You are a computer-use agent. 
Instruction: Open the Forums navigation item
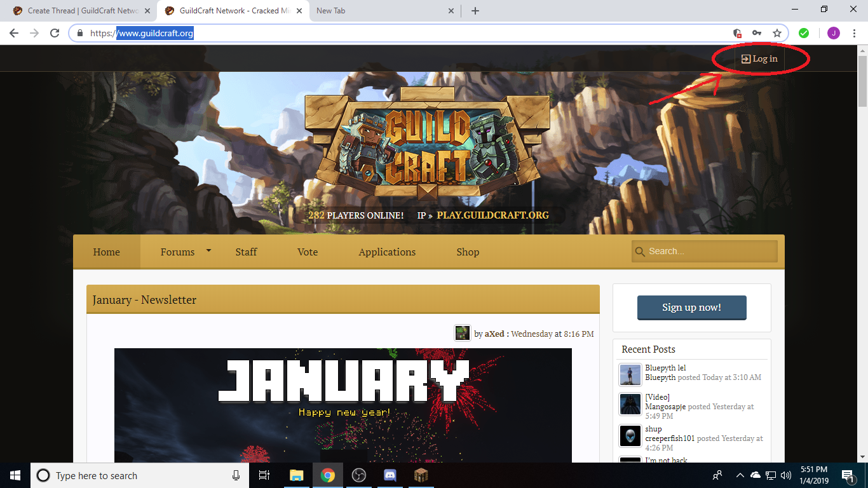[177, 252]
